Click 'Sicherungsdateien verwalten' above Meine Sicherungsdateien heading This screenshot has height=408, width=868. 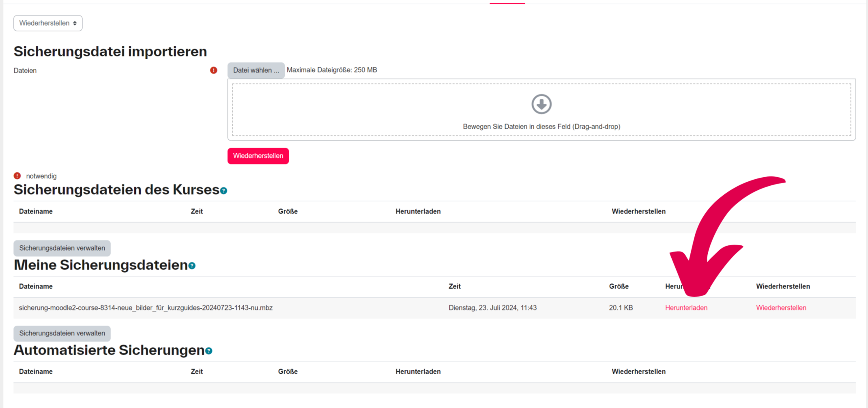pos(62,248)
